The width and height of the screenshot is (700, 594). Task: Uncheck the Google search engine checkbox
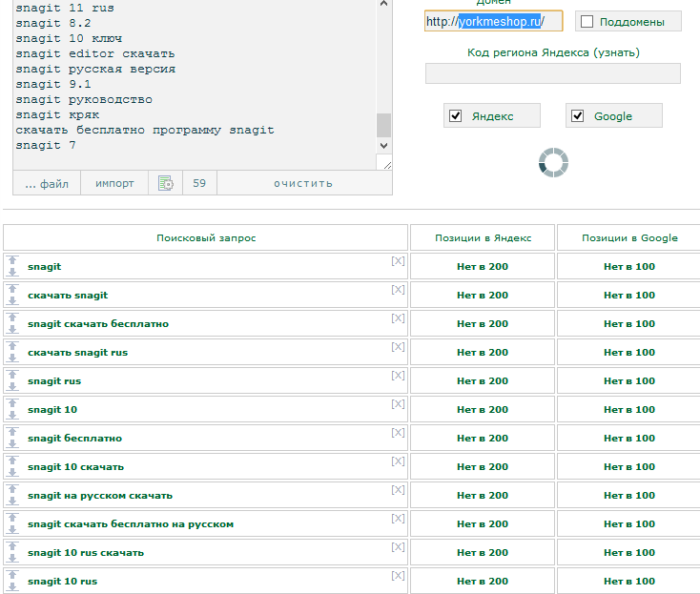tap(577, 116)
